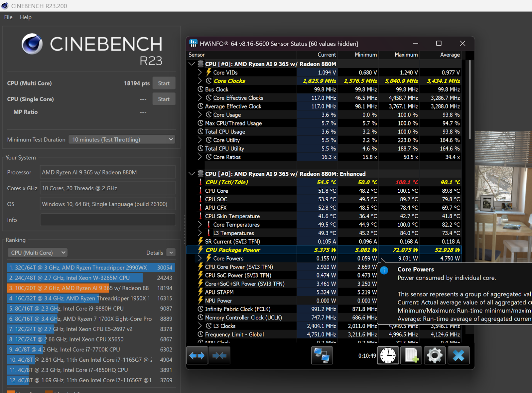
Task: Click the Cinebench logo icon in the title bar
Action: click(5, 6)
